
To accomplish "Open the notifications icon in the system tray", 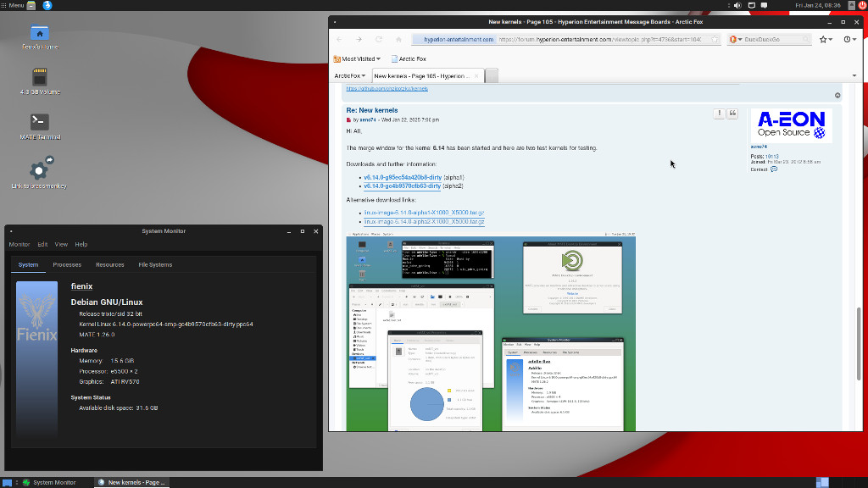I will (764, 6).
